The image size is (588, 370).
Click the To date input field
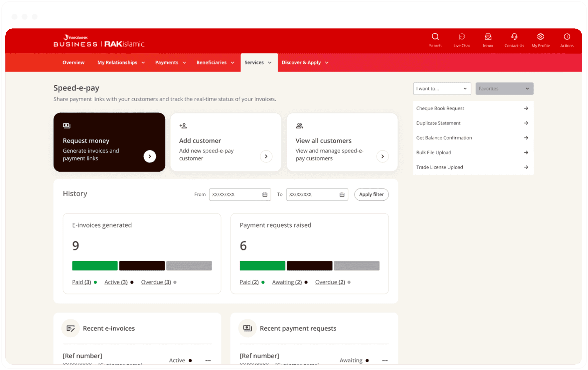point(317,195)
